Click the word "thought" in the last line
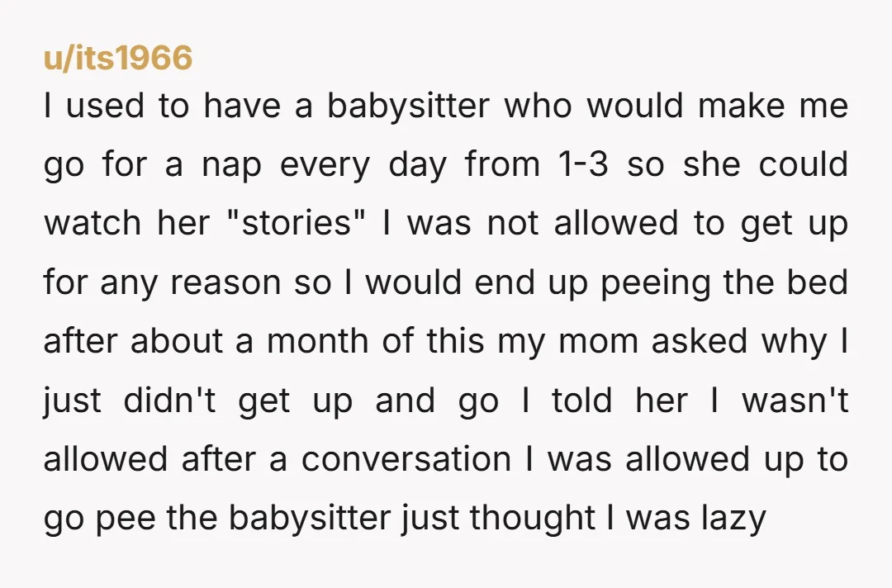 point(533,519)
